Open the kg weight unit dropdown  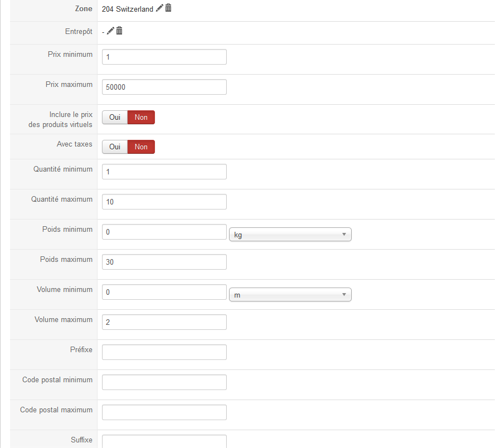click(x=290, y=235)
